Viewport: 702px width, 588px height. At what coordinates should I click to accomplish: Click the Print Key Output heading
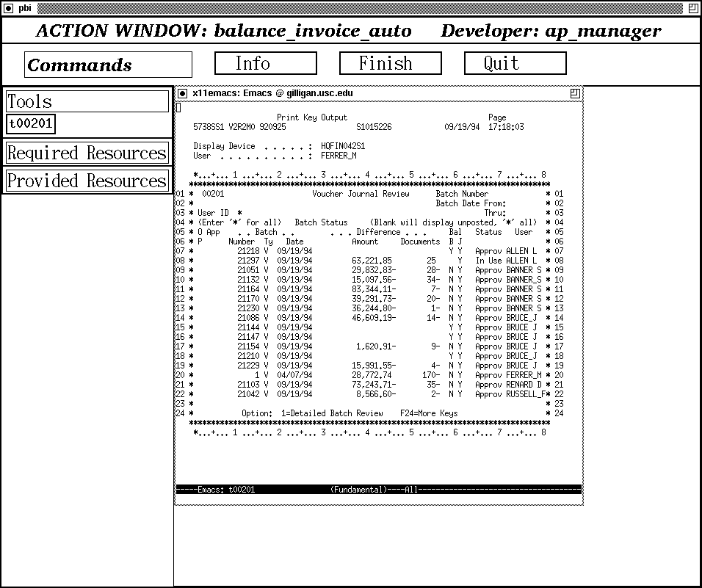tap(312, 117)
